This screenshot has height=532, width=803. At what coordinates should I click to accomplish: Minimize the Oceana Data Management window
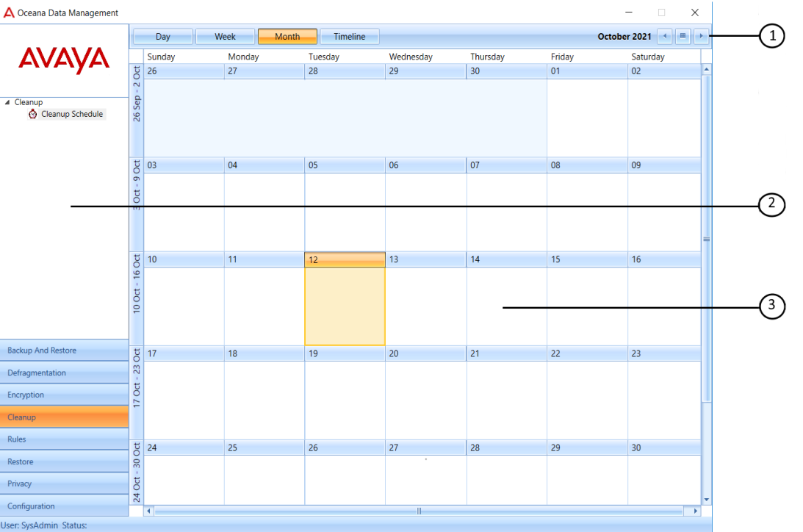pos(629,12)
